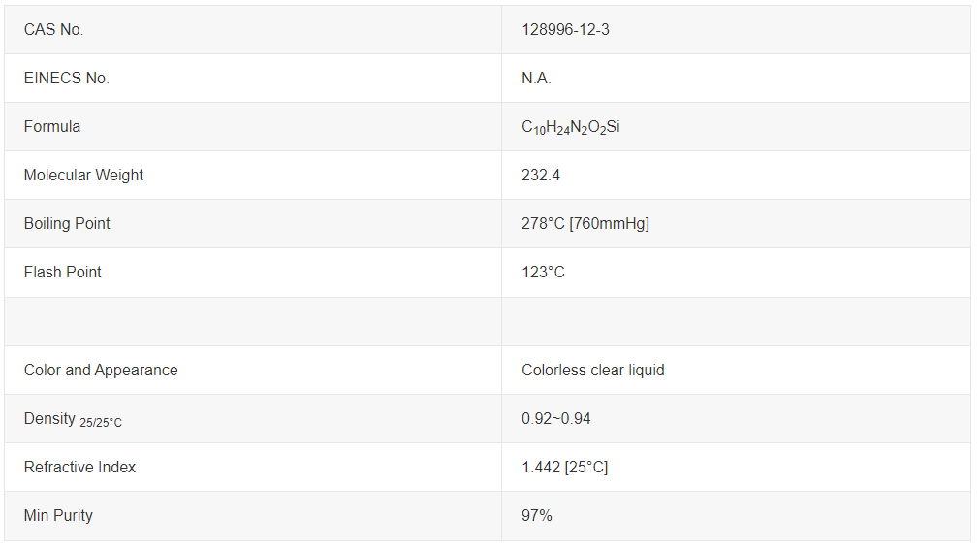Click the Flash Point label

click(x=62, y=273)
